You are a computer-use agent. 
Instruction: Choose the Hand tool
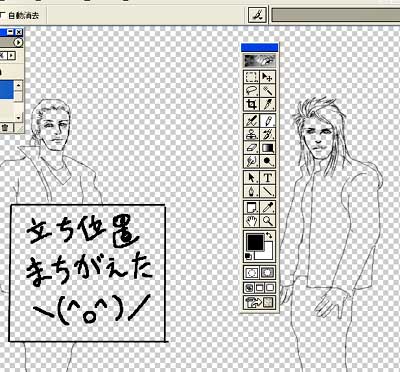click(x=251, y=221)
